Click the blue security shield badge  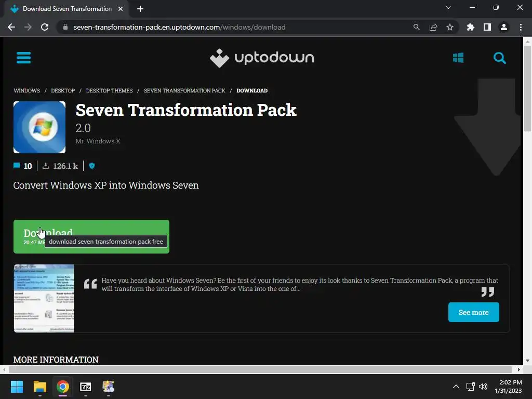click(x=92, y=166)
